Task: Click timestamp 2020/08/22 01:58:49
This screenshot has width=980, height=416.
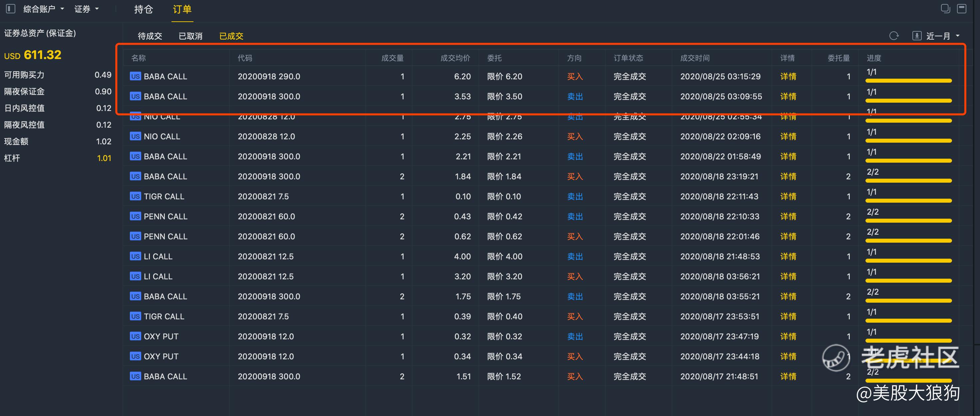Action: [721, 156]
